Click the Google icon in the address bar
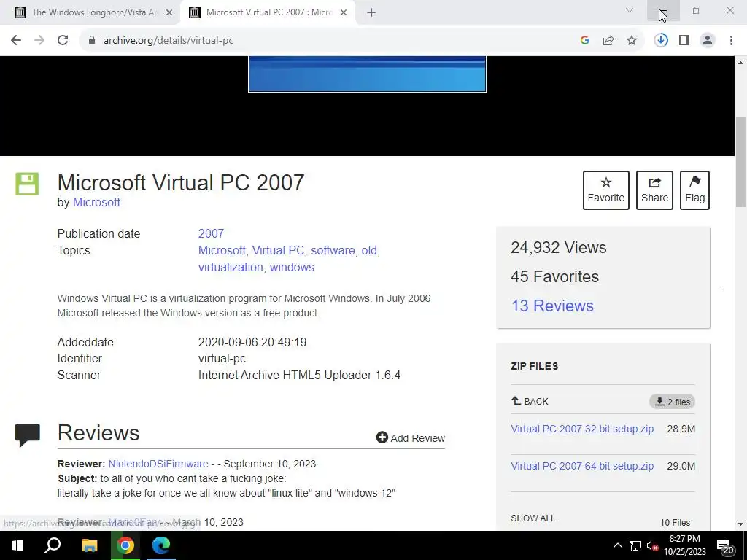 point(585,41)
